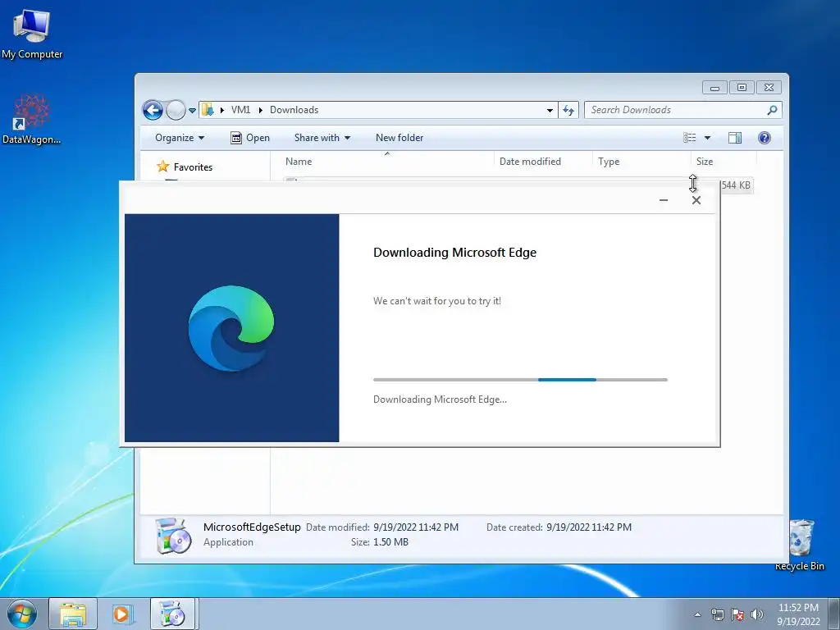840x630 pixels.
Task: Click Open on Explorer toolbar
Action: [250, 138]
